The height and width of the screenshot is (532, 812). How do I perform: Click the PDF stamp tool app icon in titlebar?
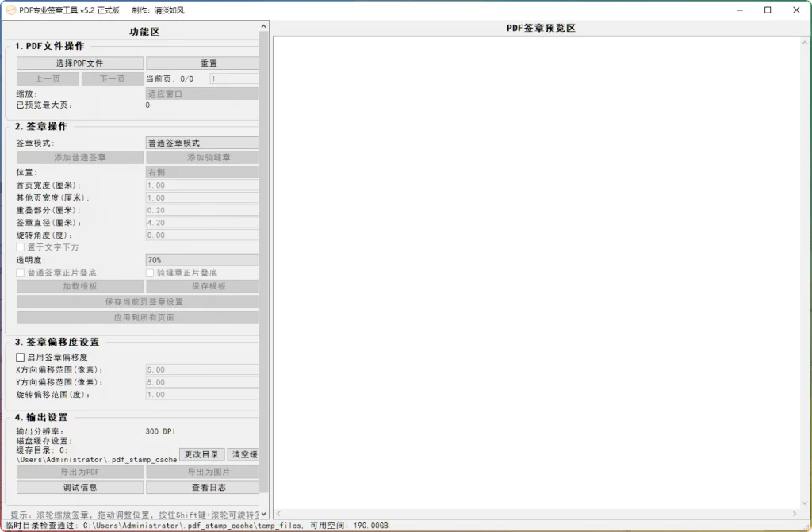pos(10,10)
